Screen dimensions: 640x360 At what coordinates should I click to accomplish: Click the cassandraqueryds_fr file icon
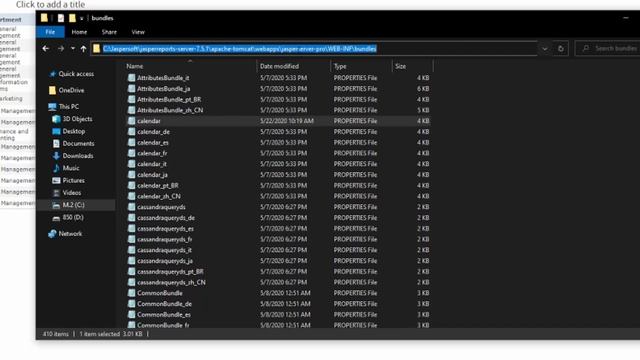(131, 239)
